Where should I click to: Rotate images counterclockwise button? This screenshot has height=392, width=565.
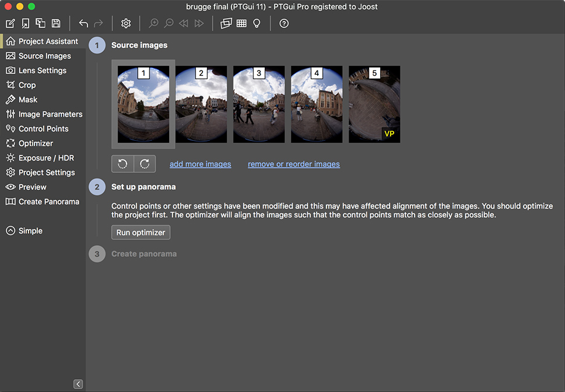(x=122, y=164)
